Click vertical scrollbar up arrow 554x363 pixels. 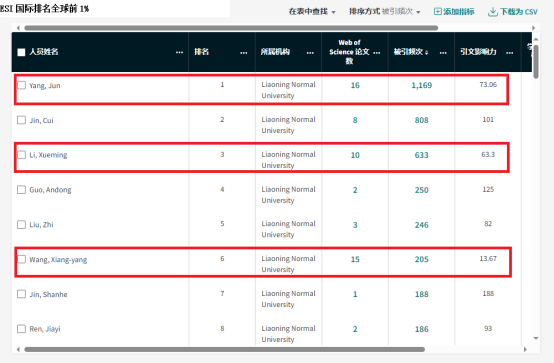click(x=536, y=39)
